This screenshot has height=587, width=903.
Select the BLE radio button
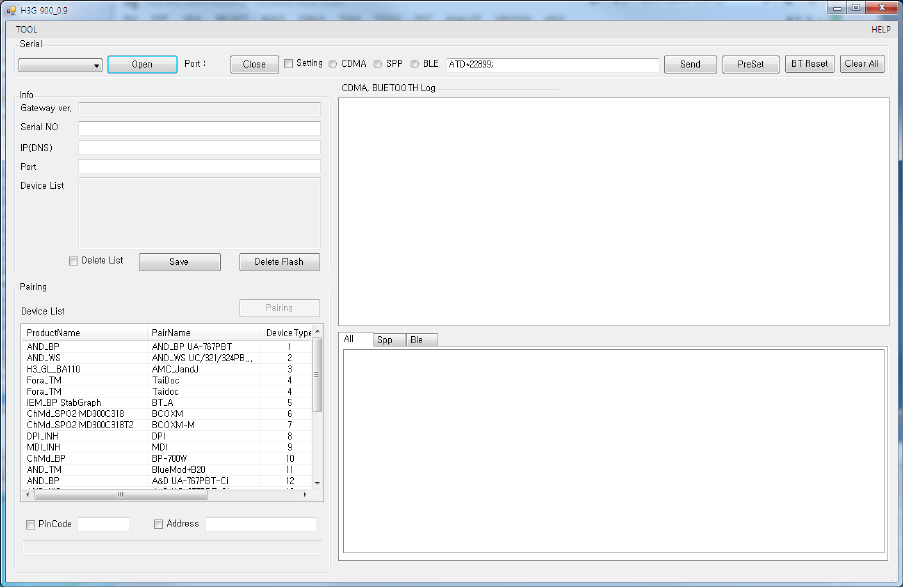[415, 64]
